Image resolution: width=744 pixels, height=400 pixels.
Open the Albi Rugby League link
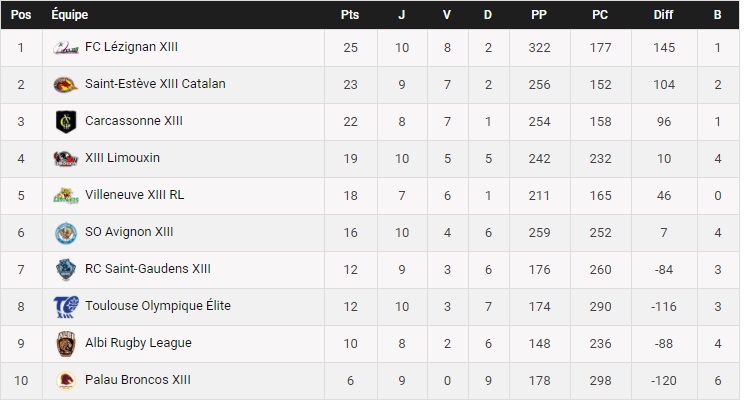[x=138, y=343]
